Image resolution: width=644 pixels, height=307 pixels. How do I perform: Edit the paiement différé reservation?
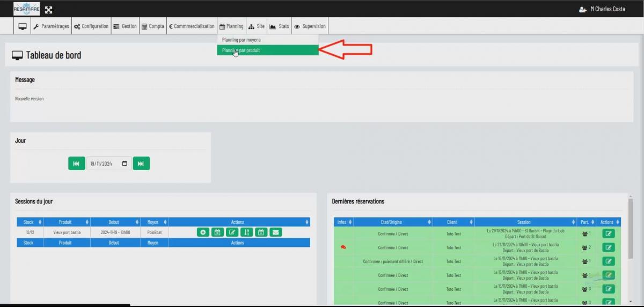609,261
